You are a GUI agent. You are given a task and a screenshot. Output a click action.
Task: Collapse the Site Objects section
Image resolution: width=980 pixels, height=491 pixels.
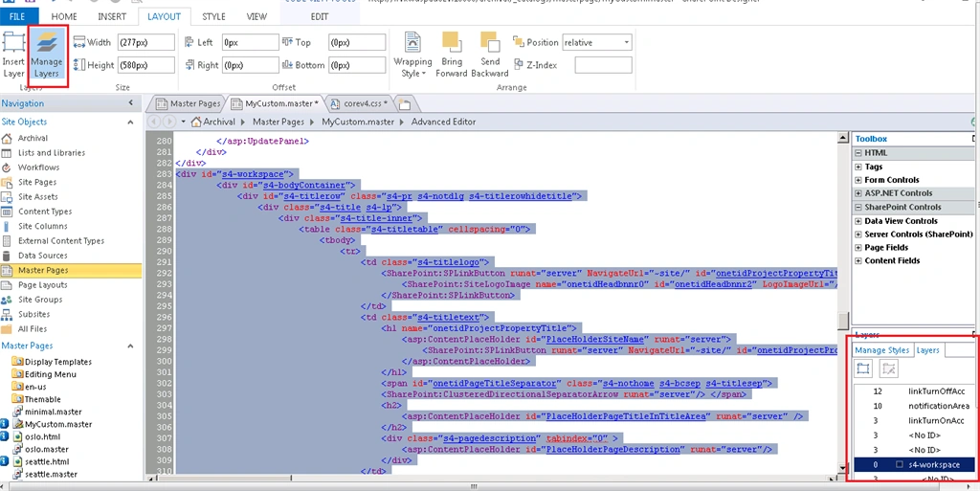[x=130, y=123]
